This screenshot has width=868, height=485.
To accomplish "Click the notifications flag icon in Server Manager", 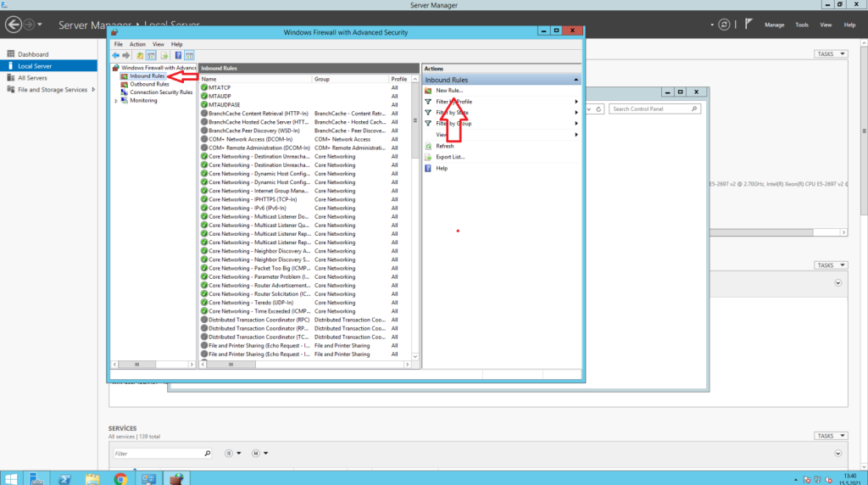I will point(748,24).
